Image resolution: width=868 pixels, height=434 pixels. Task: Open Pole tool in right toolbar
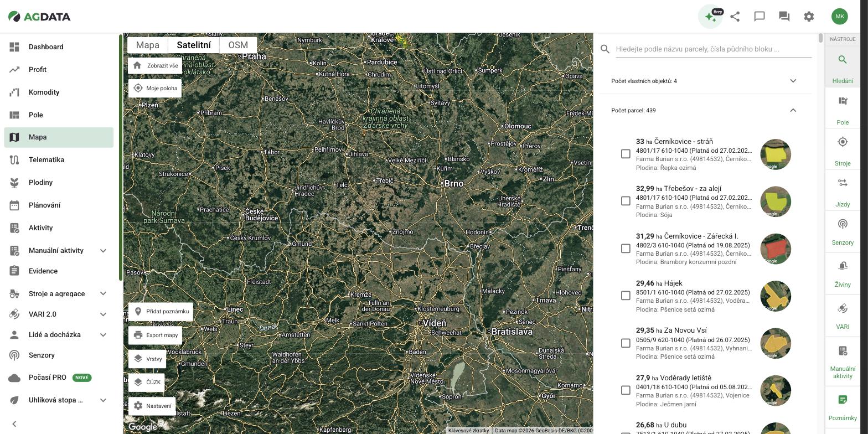point(843,108)
